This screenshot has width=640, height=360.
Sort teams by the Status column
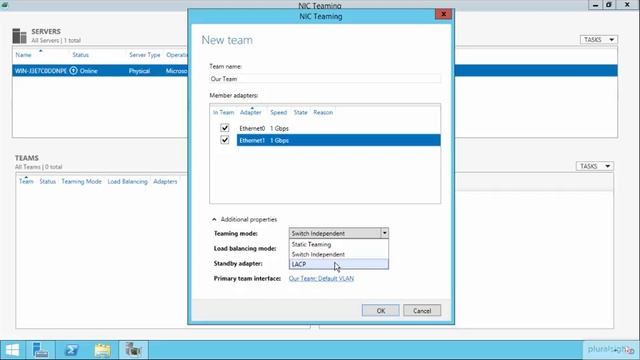click(x=47, y=181)
